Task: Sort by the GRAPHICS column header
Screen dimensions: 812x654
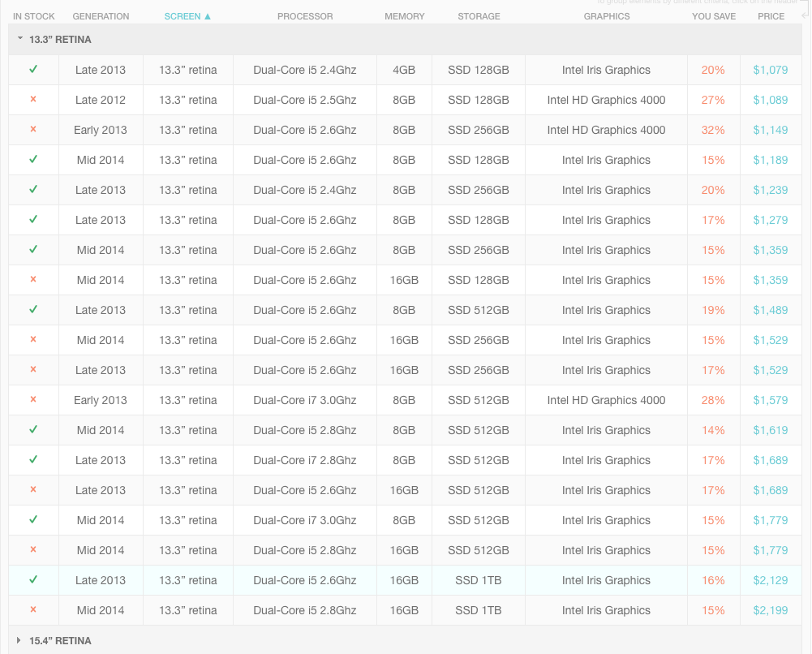Action: (x=607, y=16)
